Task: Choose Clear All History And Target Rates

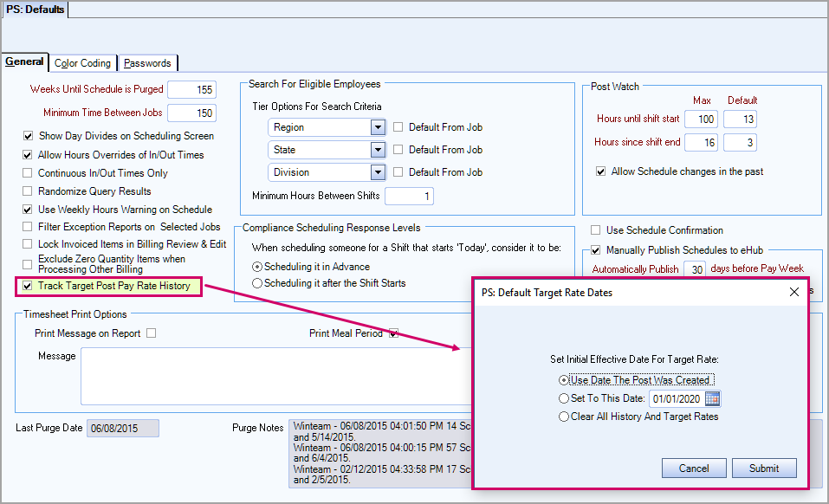Action: click(x=565, y=417)
